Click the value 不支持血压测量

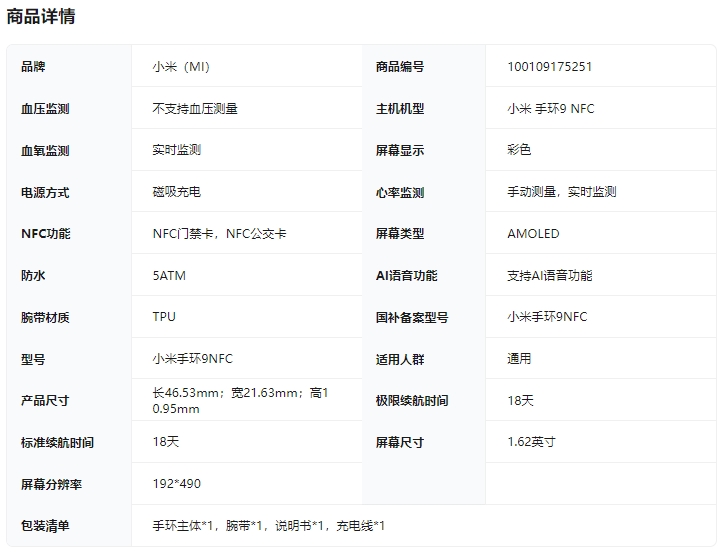click(x=195, y=109)
